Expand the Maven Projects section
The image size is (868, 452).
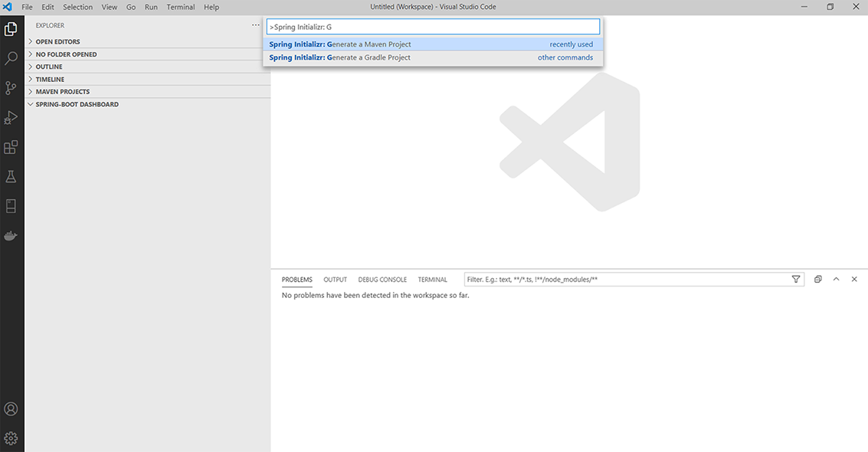(x=62, y=92)
